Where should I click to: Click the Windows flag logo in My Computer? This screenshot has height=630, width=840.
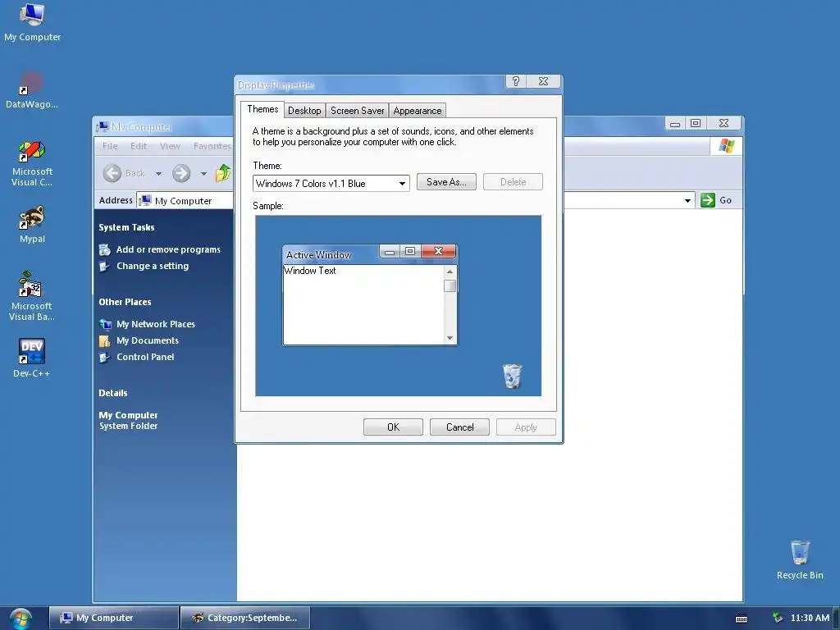(x=726, y=146)
